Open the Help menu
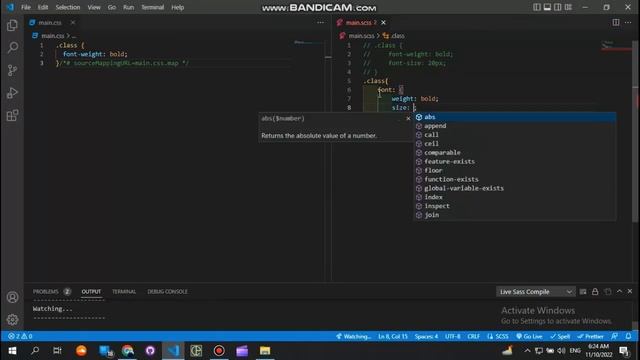The height and width of the screenshot is (360, 640). (x=178, y=7)
